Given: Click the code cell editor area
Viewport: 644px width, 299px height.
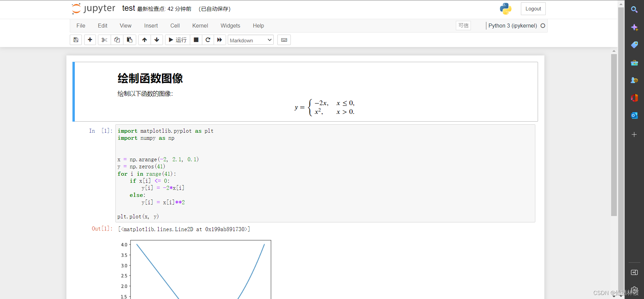Looking at the screenshot, I should point(325,173).
